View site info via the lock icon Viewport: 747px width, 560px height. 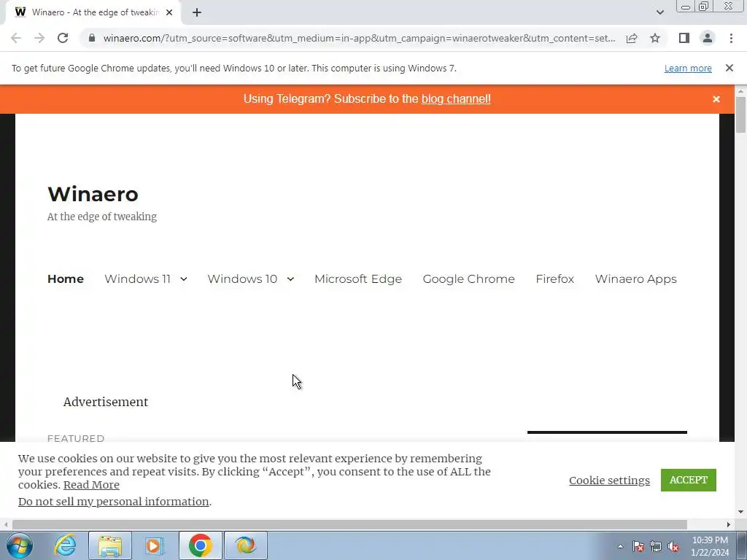pyautogui.click(x=92, y=38)
